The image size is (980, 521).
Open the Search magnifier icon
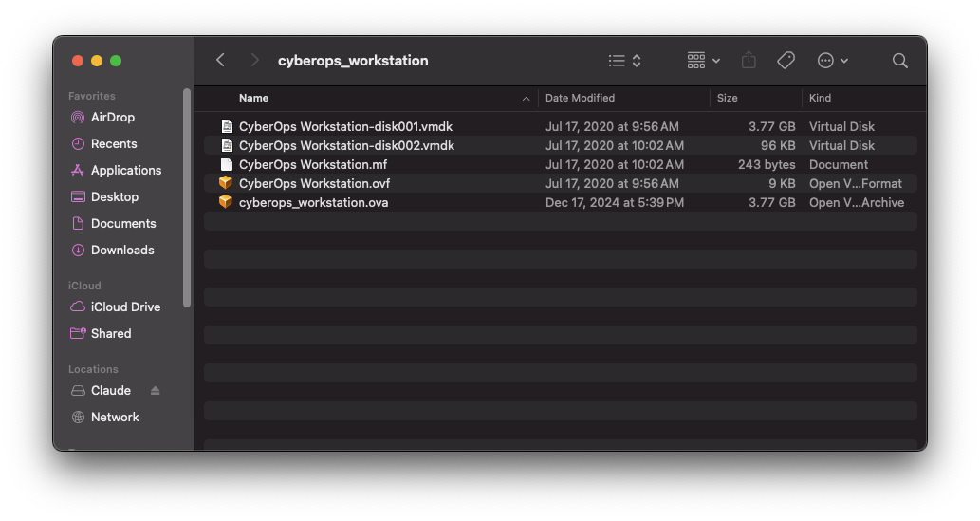coord(899,61)
